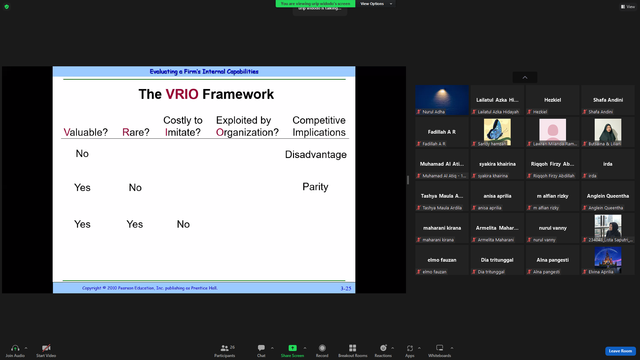Select Nurul Adha's video tile
This screenshot has width=640, height=360.
[x=442, y=100]
